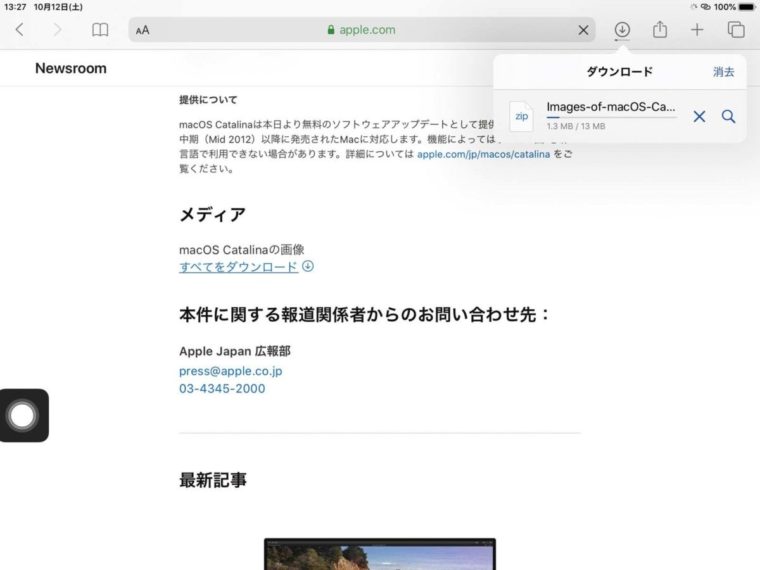This screenshot has width=760, height=570.
Task: Open the share sheet icon
Action: 660,30
